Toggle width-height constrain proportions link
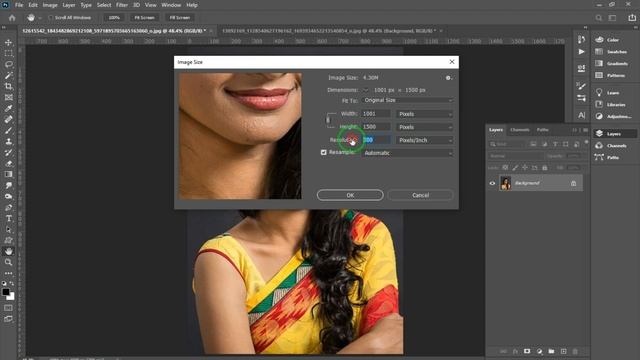The width and height of the screenshot is (640, 360). tap(328, 120)
